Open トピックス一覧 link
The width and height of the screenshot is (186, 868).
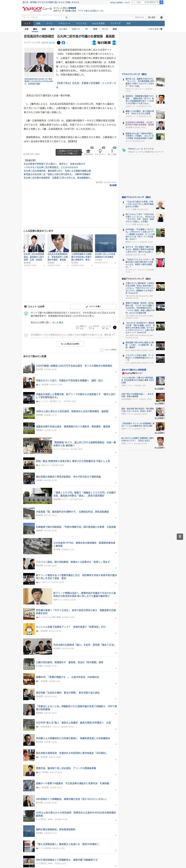155,29
